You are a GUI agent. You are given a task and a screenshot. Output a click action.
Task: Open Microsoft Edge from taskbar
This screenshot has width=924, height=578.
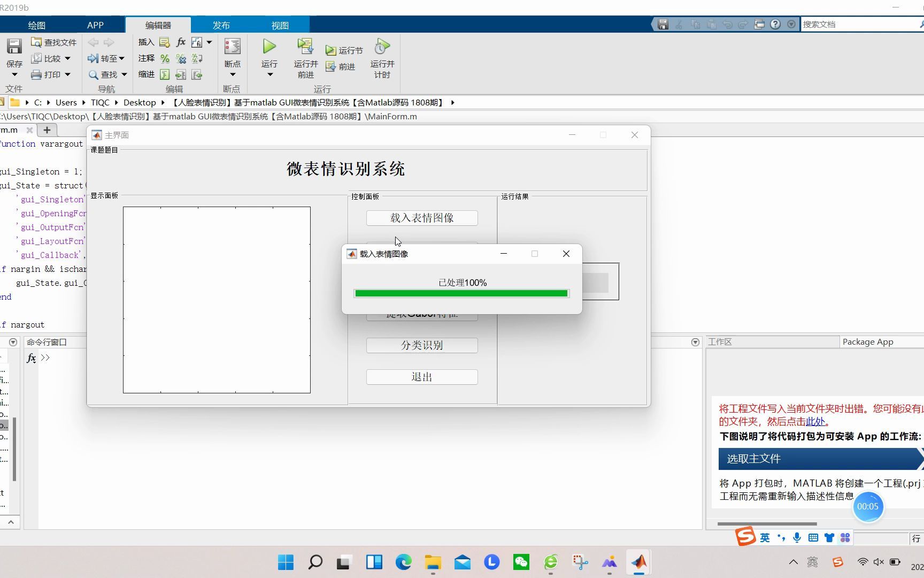[x=404, y=562]
